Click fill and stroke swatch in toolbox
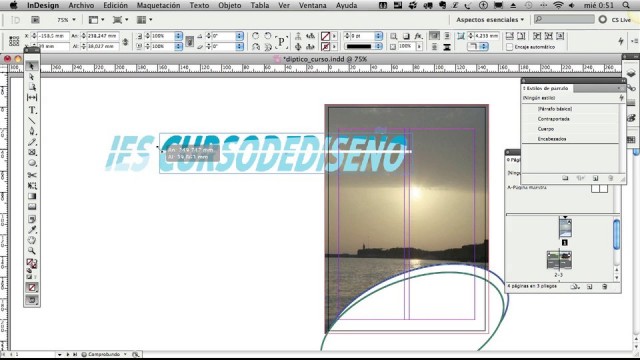640x360 pixels. pos(32,264)
